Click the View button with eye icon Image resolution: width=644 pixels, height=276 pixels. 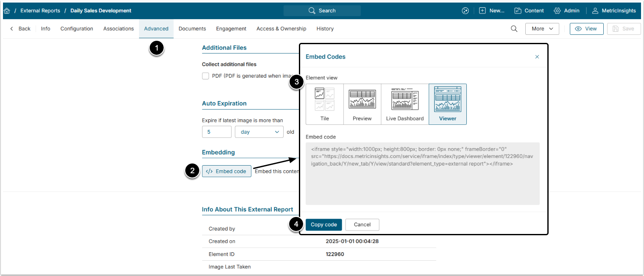coord(586,29)
